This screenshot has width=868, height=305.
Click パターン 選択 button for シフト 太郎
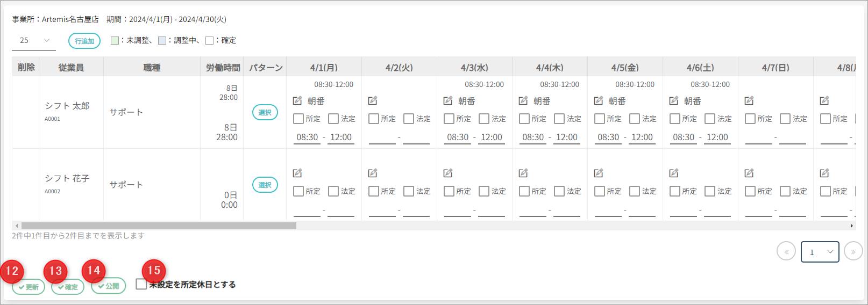(x=265, y=112)
